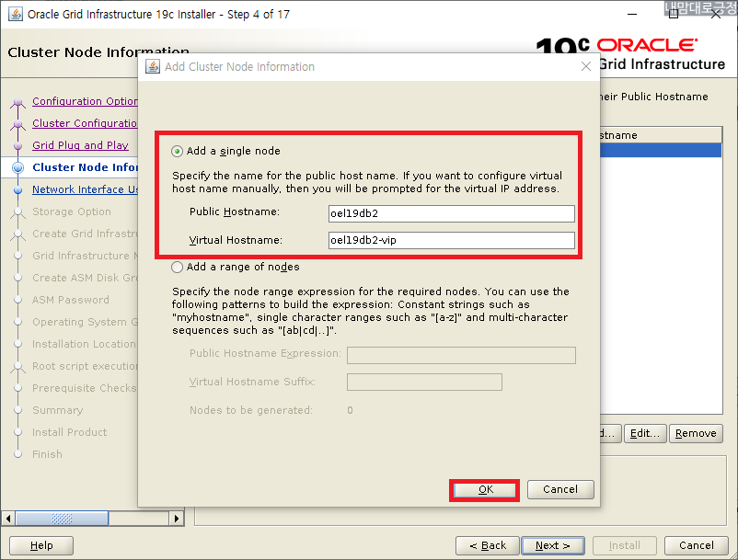
Task: Open the Configuration Option step link
Action: point(85,101)
